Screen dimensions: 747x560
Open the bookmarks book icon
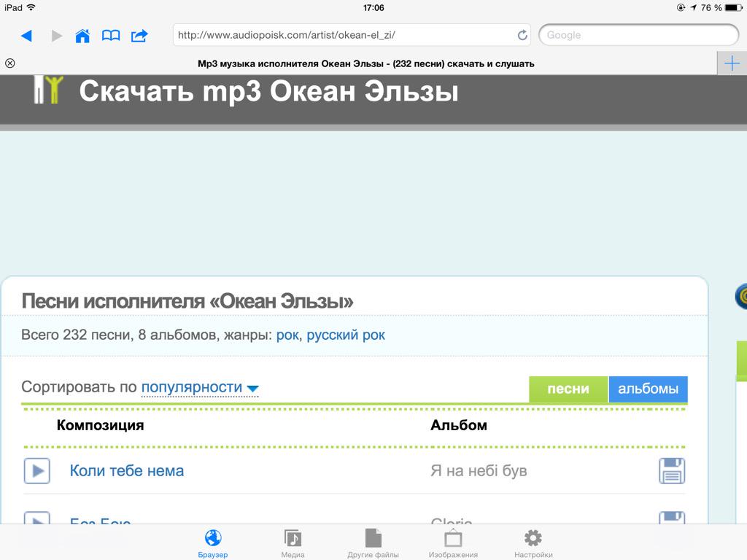click(111, 36)
